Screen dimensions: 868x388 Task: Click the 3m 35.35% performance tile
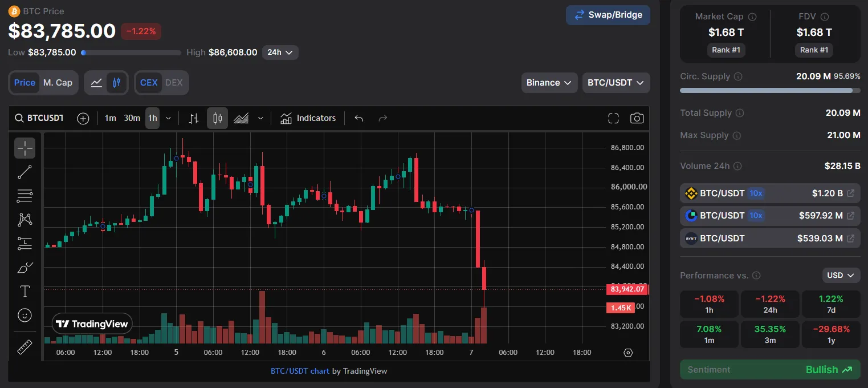[770, 334]
